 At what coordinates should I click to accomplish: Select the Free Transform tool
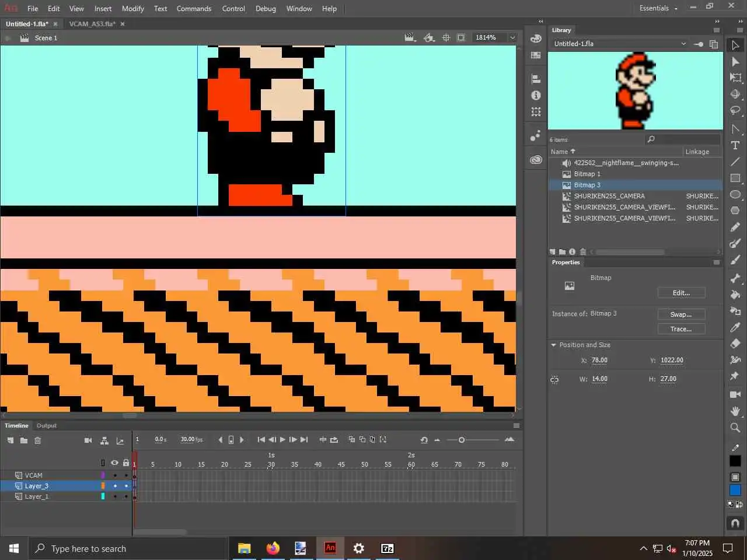point(735,78)
